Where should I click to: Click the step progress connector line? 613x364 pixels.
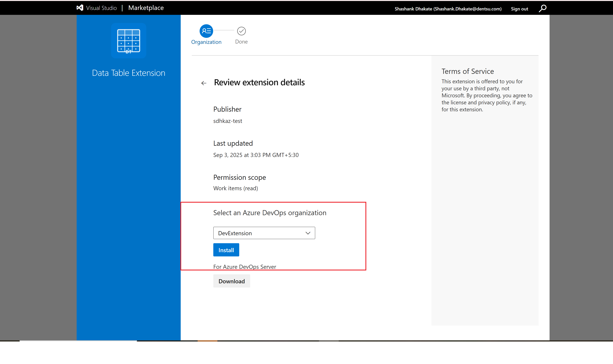point(224,30)
